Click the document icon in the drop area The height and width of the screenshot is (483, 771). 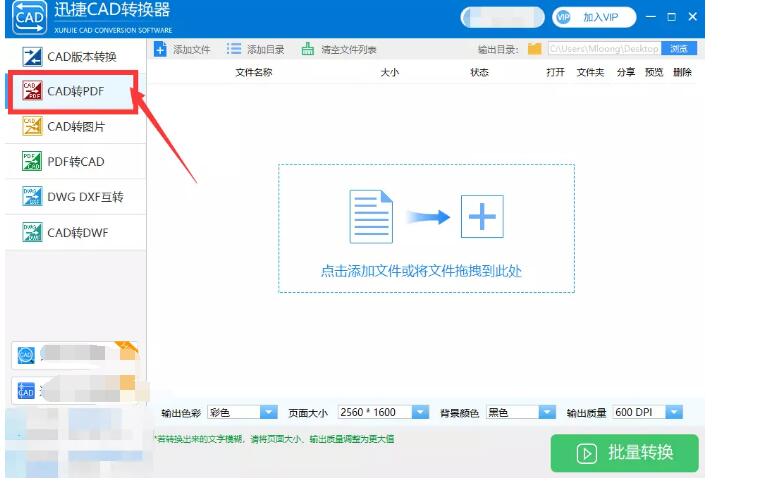371,216
